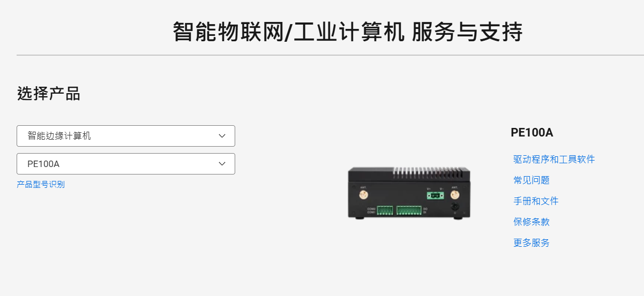Click the COM1/COM2 green terminal block
The height and width of the screenshot is (296, 644).
pos(385,210)
